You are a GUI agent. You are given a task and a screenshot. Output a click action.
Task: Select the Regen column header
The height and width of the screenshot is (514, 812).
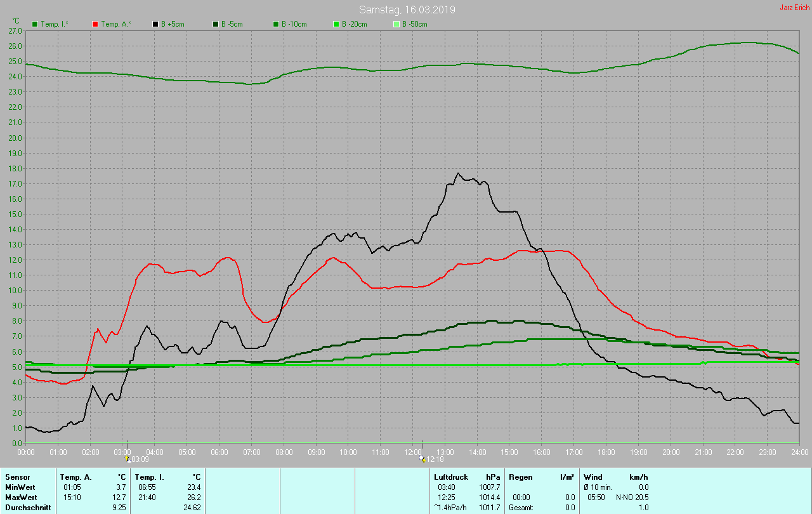[x=520, y=477]
